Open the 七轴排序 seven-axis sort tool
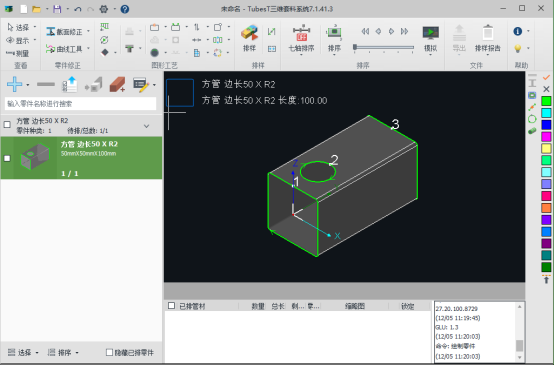Viewport: 554px width, 366px height. [301, 38]
